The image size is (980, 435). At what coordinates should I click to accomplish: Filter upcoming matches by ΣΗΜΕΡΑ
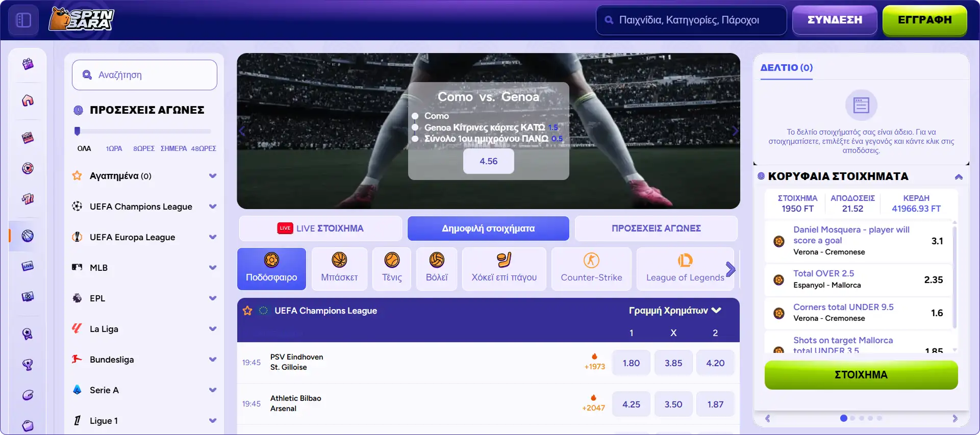173,148
